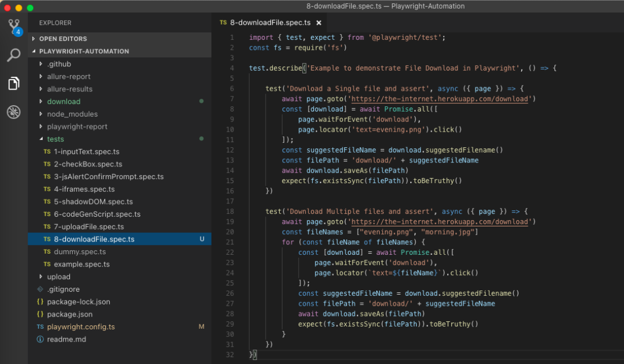Click the info icon next to readme.md

[x=40, y=339]
